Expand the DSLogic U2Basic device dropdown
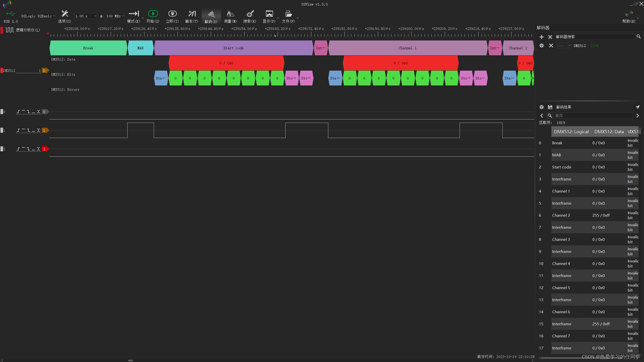The width and height of the screenshot is (644, 362). 38,16
